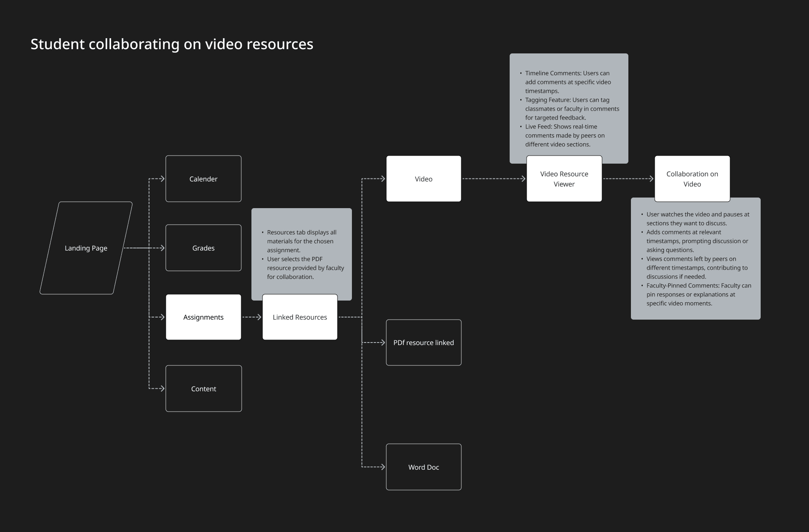Click the 'User selects the PDF resource' bullet
Screen dimensions: 809x532
pos(305,268)
